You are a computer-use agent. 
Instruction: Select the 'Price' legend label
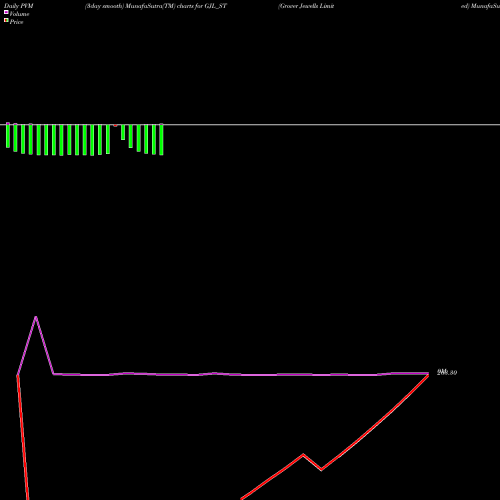coord(17,22)
